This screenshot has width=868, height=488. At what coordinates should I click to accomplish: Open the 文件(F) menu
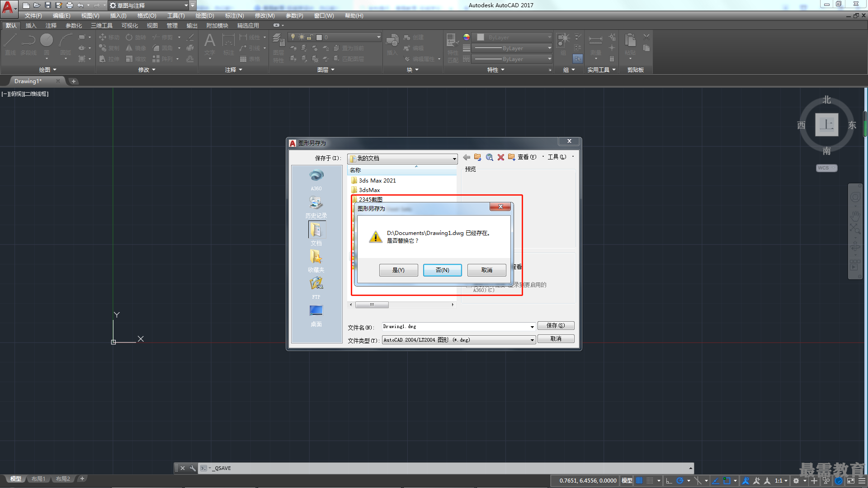33,16
